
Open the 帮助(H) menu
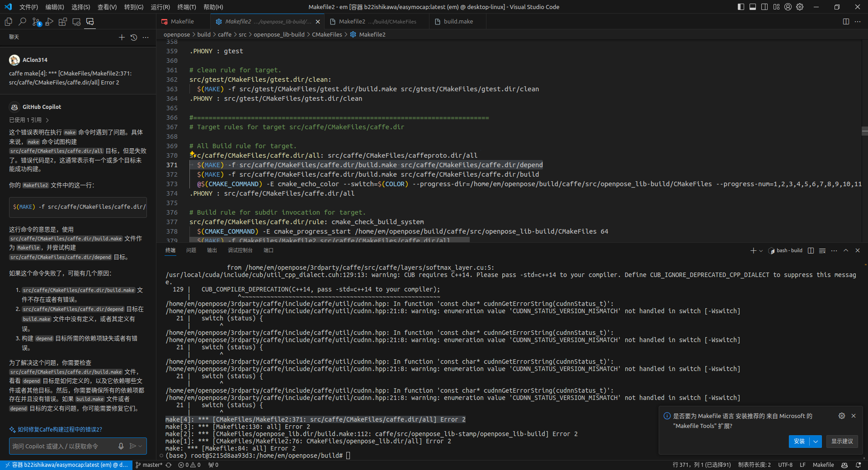click(x=213, y=7)
